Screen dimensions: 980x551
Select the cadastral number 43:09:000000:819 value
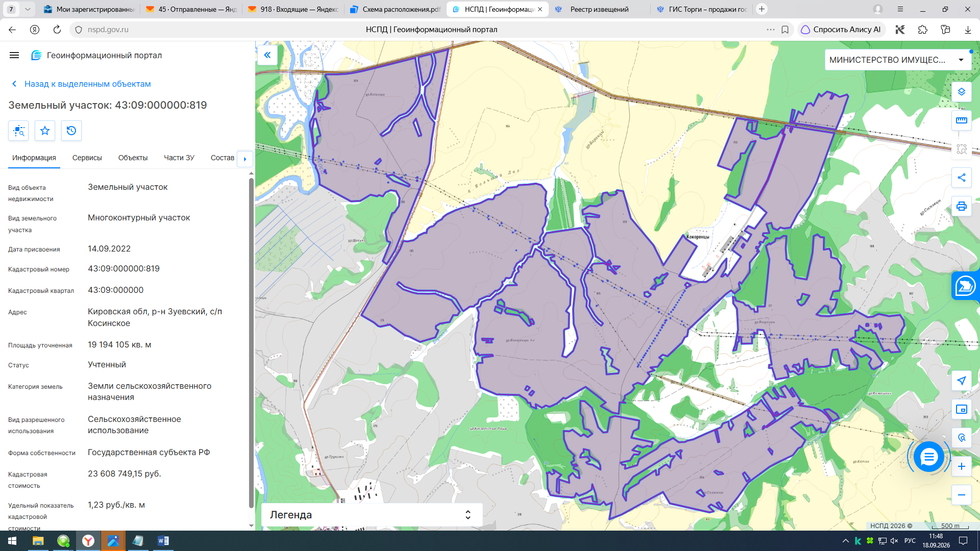(x=124, y=268)
